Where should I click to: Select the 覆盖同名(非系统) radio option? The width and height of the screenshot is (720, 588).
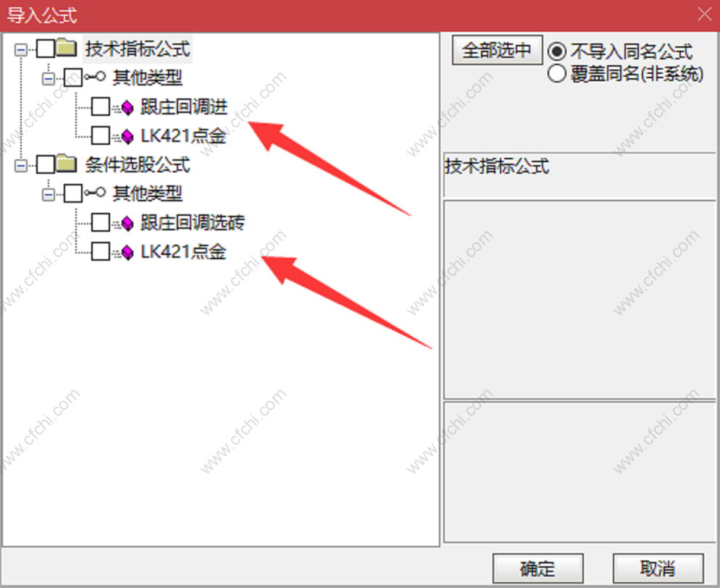coord(556,73)
